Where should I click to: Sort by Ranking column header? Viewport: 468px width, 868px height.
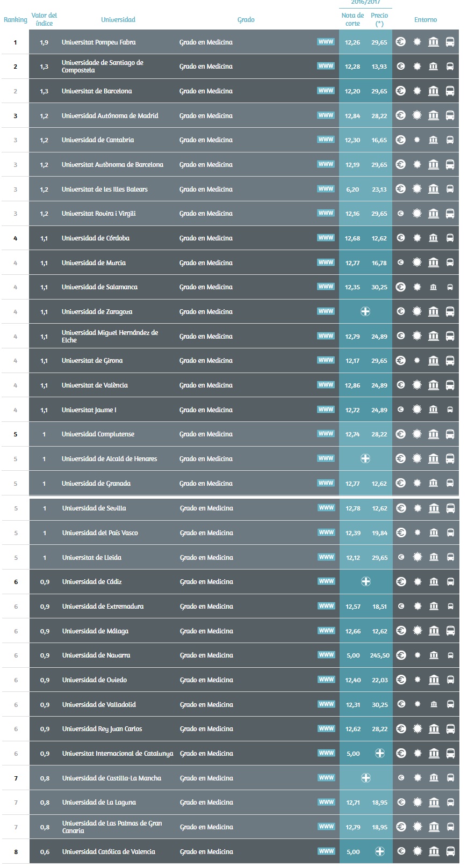point(15,20)
